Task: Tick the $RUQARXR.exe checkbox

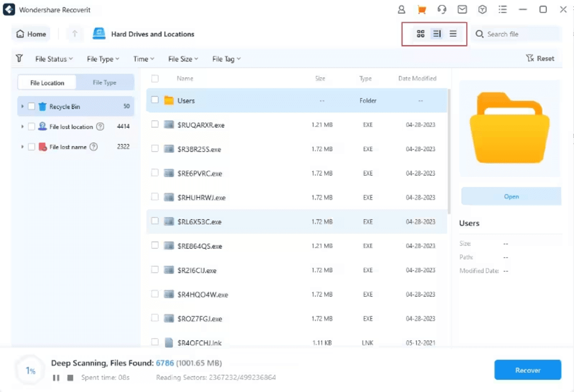Action: coord(155,124)
